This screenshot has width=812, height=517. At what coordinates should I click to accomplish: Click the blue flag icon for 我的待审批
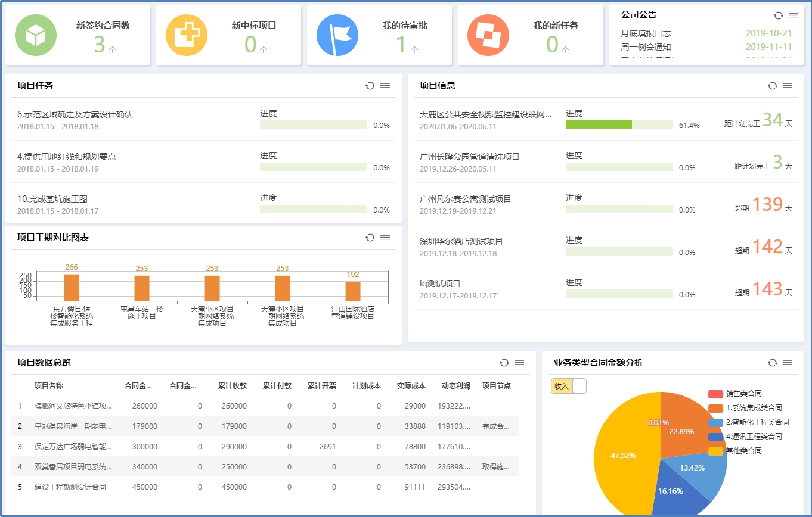pyautogui.click(x=337, y=35)
